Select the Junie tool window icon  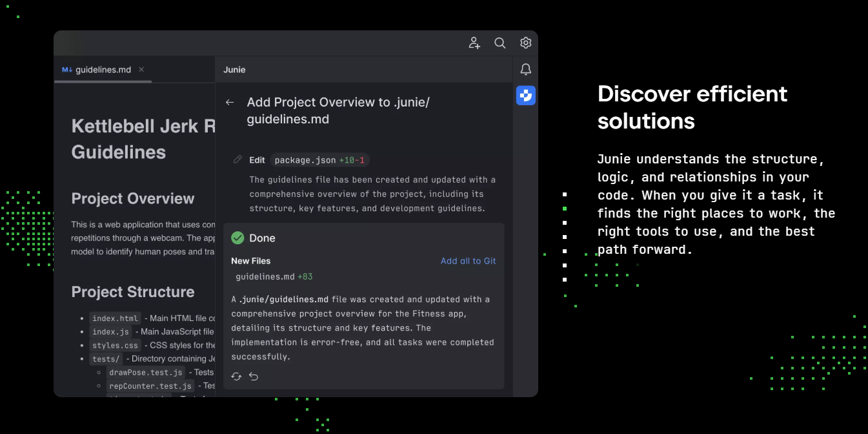pyautogui.click(x=526, y=96)
